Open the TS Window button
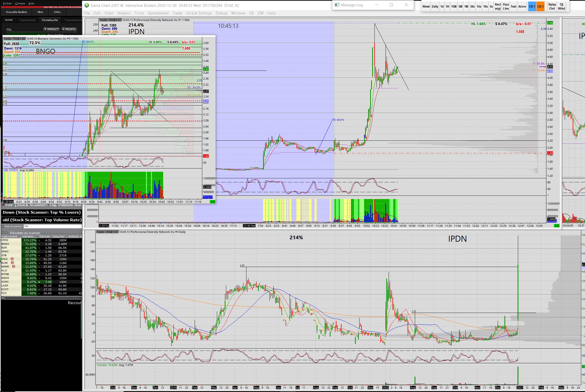This screenshot has height=392, width=585. coord(562,7)
